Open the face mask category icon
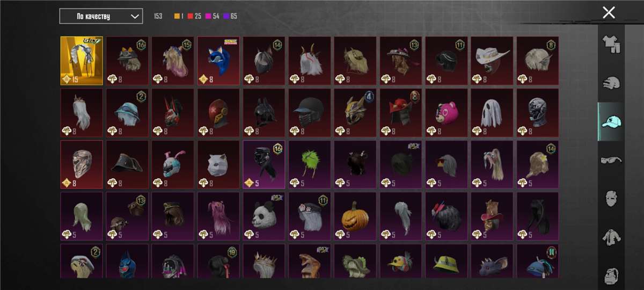644x290 pixels. [611, 198]
